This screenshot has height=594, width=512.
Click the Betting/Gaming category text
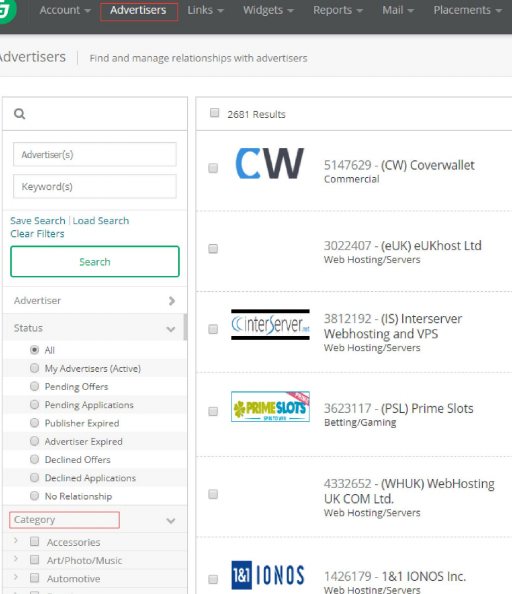click(360, 422)
